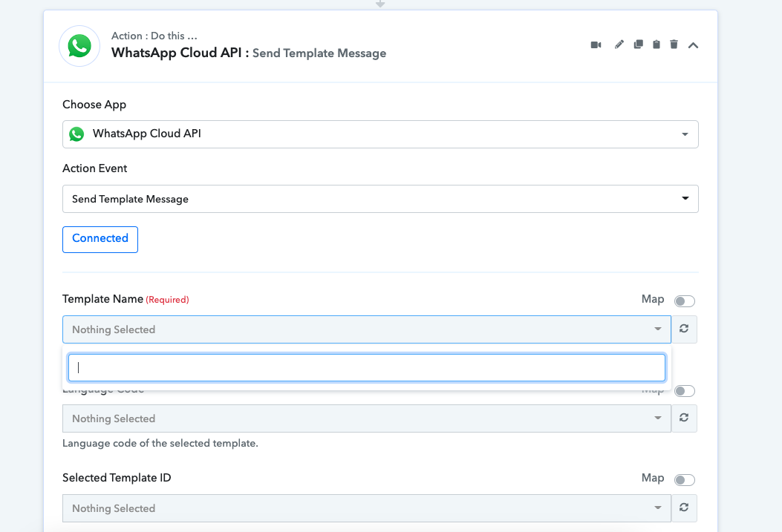Viewport: 782px width, 532px height.
Task: Refresh the Language Code field
Action: point(684,418)
